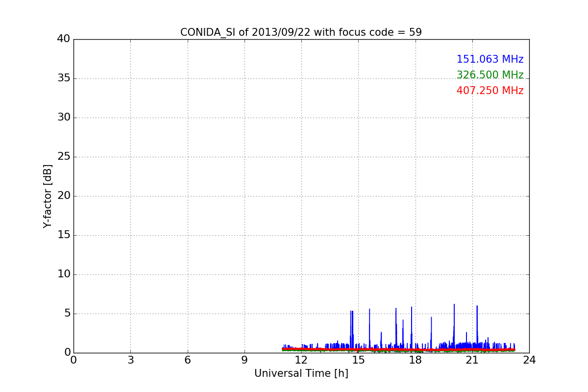588x392 pixels.
Task: Click the y-axis tick label 25
Action: [x=64, y=157]
